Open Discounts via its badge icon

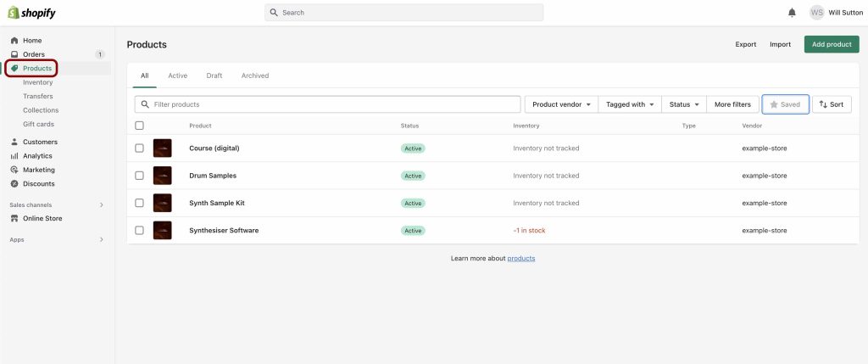click(14, 183)
